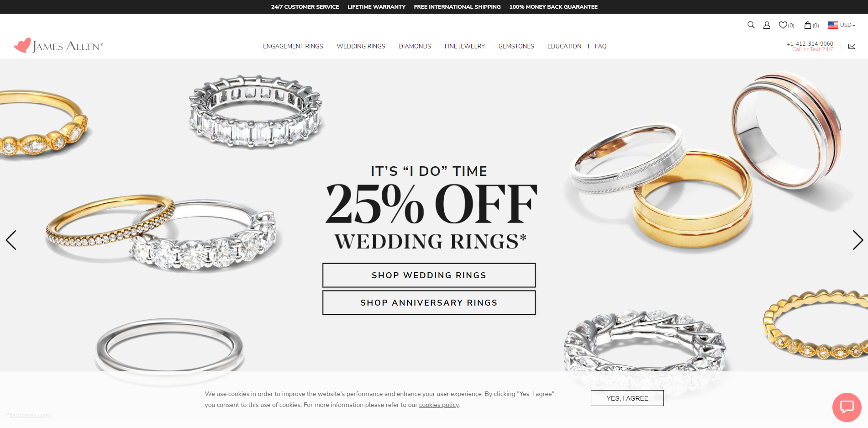Open the shopping bag icon
The image size is (868, 428).
tap(808, 25)
